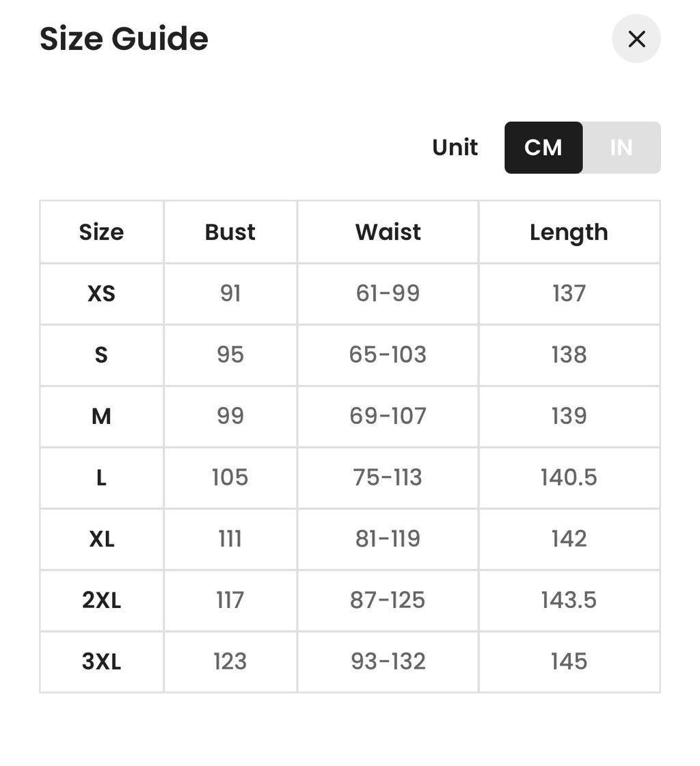Click the Waist column header
Image resolution: width=700 pixels, height=766 pixels.
click(388, 232)
